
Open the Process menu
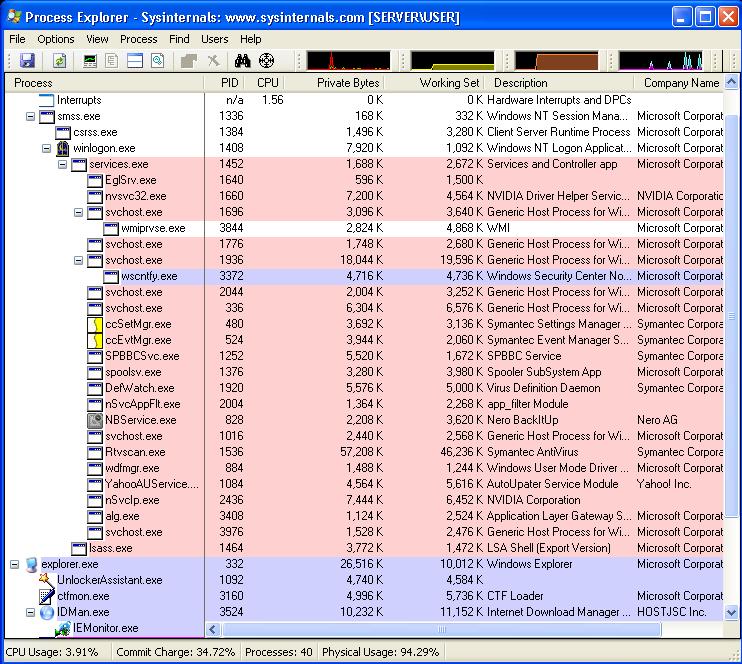click(139, 39)
